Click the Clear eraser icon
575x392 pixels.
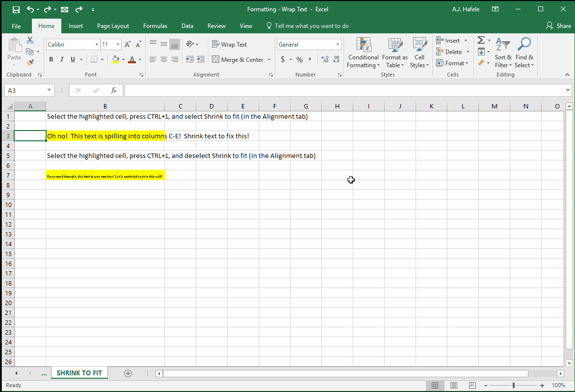tap(481, 63)
